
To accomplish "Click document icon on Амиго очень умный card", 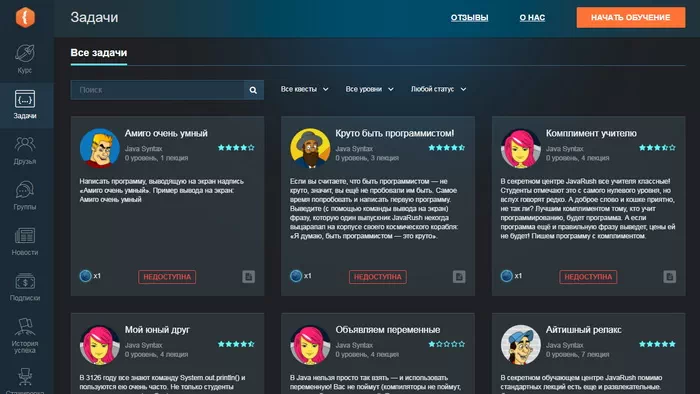I will tap(249, 277).
